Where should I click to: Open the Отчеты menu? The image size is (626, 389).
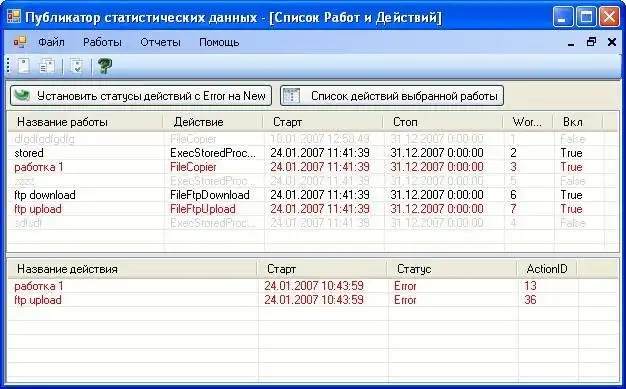(x=160, y=42)
